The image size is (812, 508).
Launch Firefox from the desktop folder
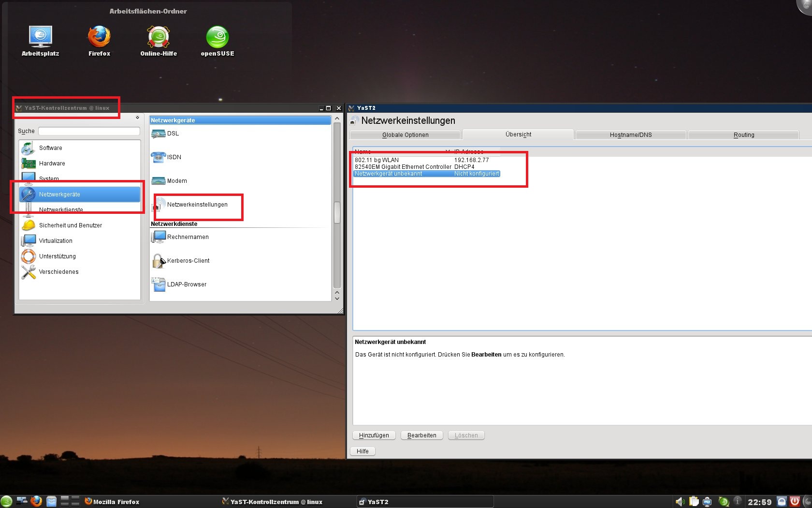pyautogui.click(x=99, y=41)
